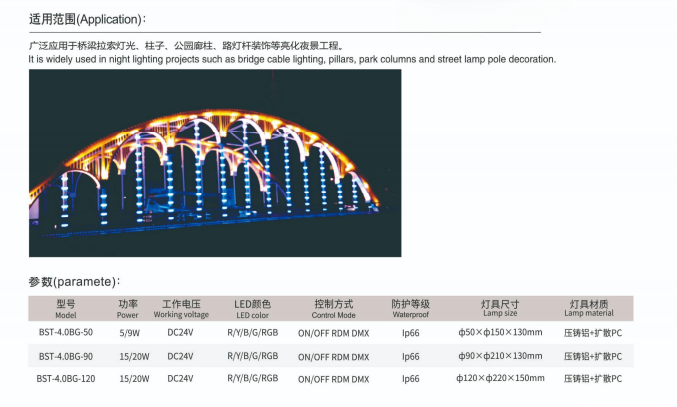Click the Lamp size column header
Viewport: 677px width, 407px height.
499,308
